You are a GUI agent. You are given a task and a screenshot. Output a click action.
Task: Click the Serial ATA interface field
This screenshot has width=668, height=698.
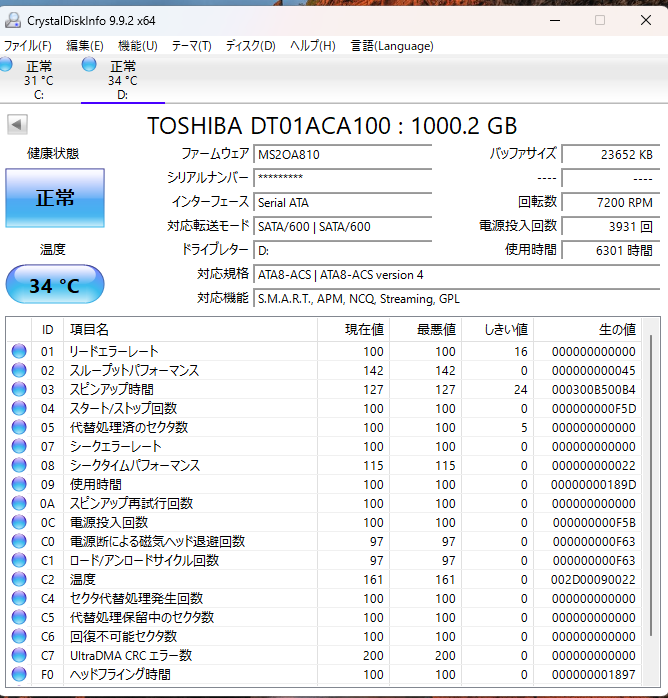343,203
